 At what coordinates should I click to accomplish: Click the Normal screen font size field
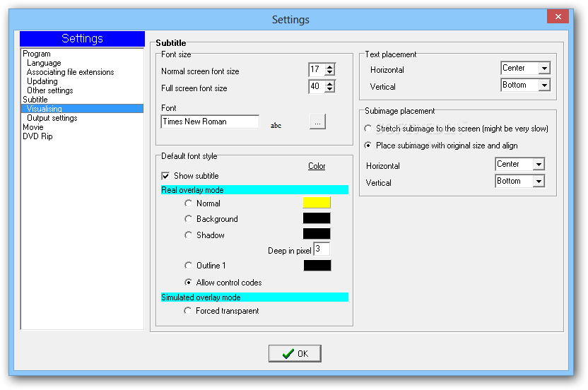coord(317,69)
